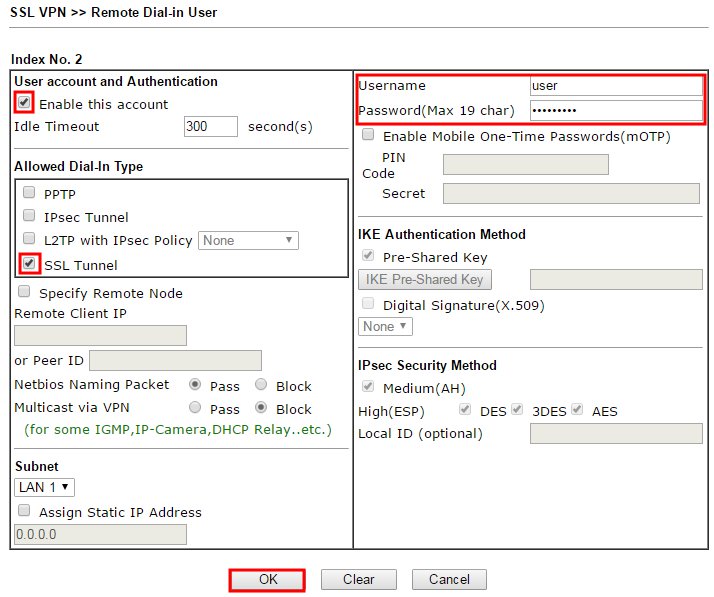Enable Mobile One-Time Passwords (mOTP)
The width and height of the screenshot is (714, 597).
(x=368, y=135)
